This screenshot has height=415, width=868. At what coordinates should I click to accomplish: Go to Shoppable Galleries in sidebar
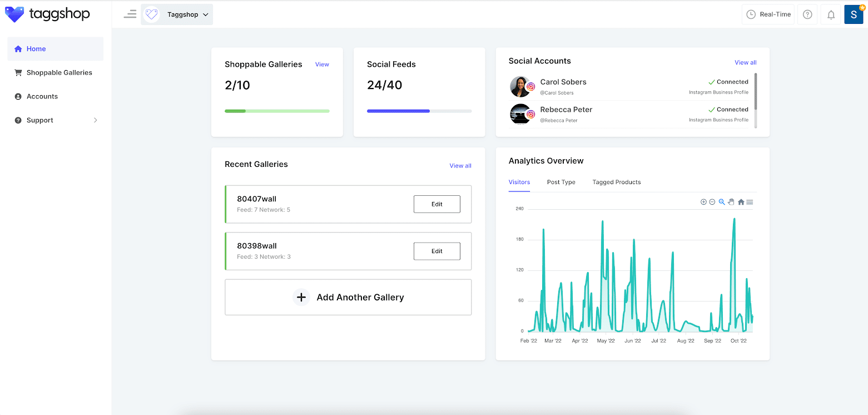click(59, 72)
